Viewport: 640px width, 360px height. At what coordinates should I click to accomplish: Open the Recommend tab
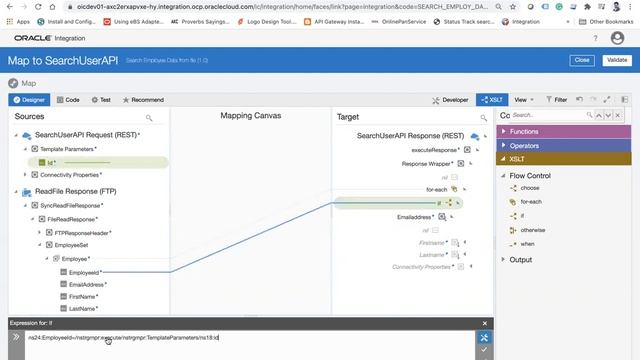coord(143,100)
